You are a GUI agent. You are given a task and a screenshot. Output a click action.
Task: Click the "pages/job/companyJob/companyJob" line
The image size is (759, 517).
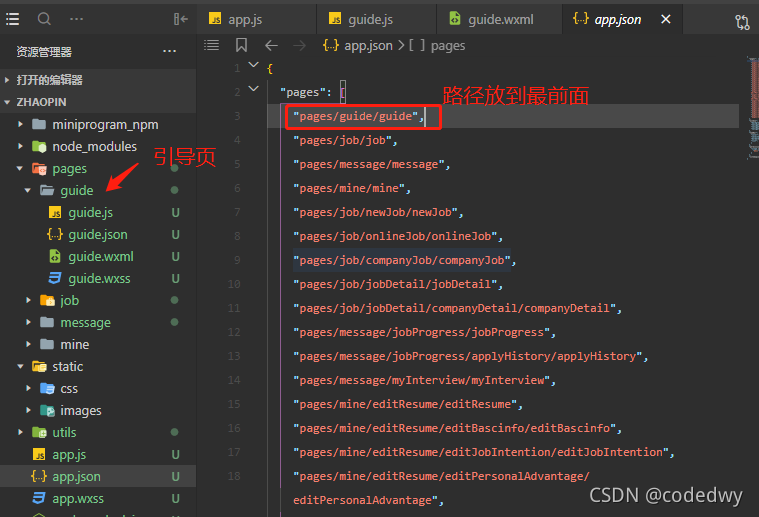click(x=404, y=260)
